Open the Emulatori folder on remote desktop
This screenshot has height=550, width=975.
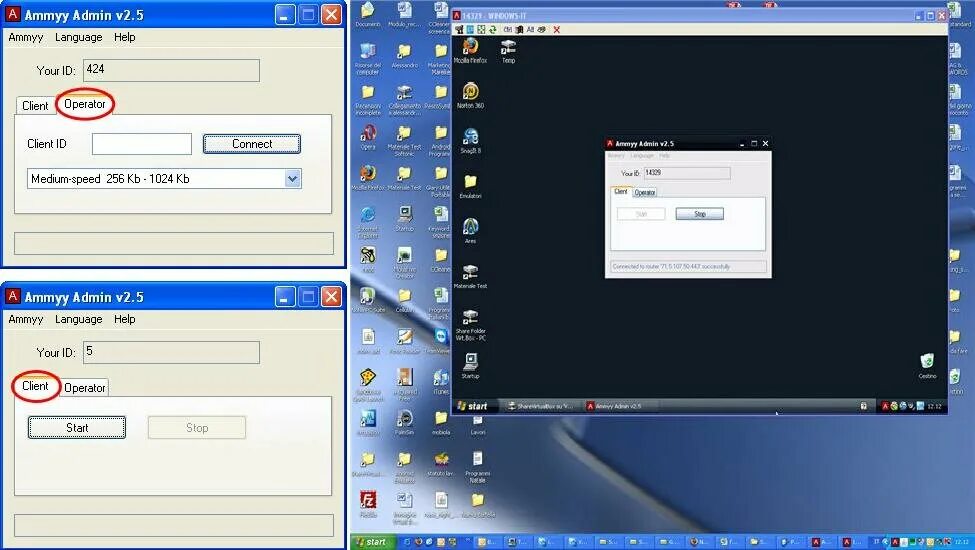tap(470, 186)
